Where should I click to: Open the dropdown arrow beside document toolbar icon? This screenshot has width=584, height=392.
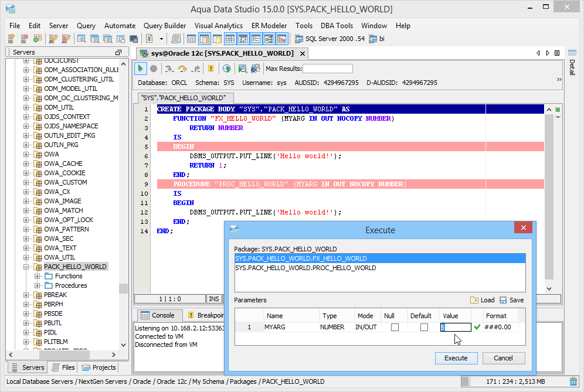161,39
